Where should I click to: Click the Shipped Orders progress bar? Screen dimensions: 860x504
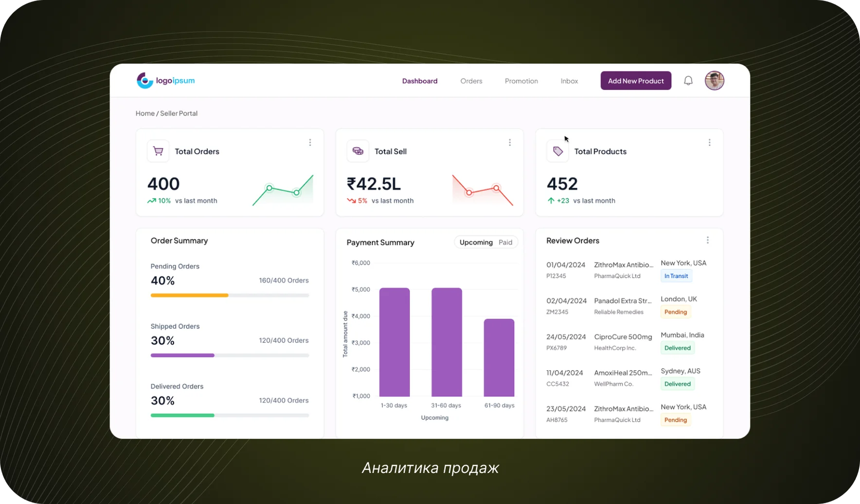click(x=230, y=355)
